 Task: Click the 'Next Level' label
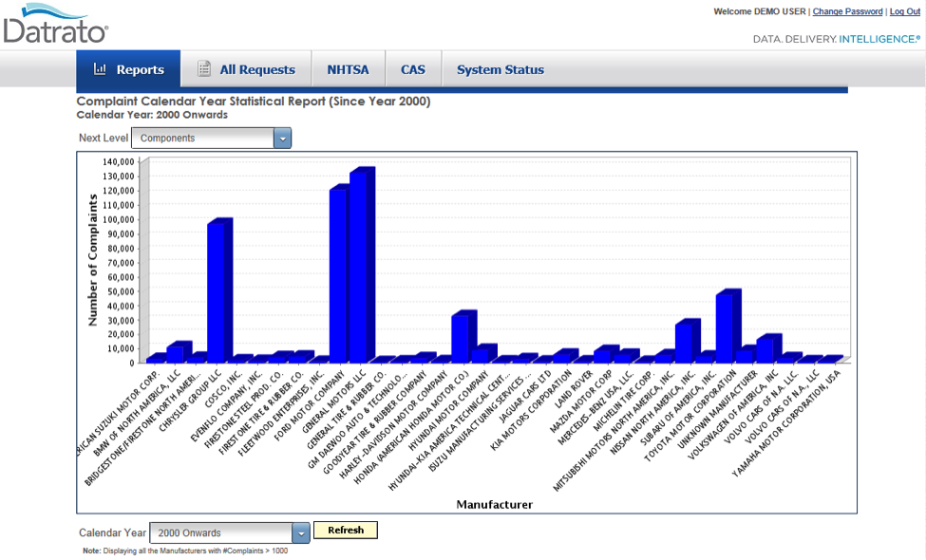[x=104, y=138]
